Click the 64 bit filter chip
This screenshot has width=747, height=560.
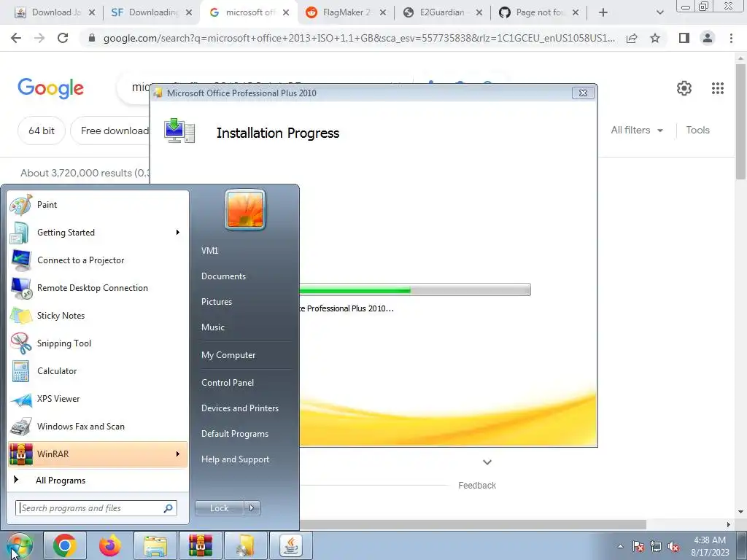(42, 131)
